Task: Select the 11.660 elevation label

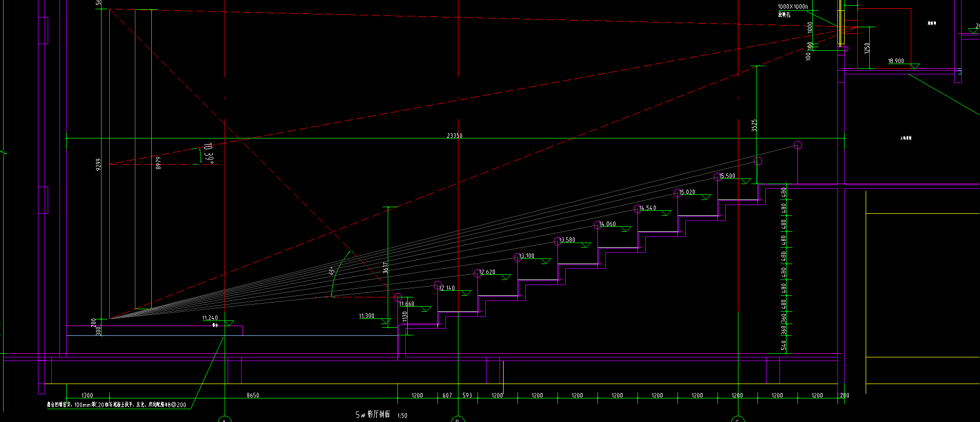Action: [407, 304]
